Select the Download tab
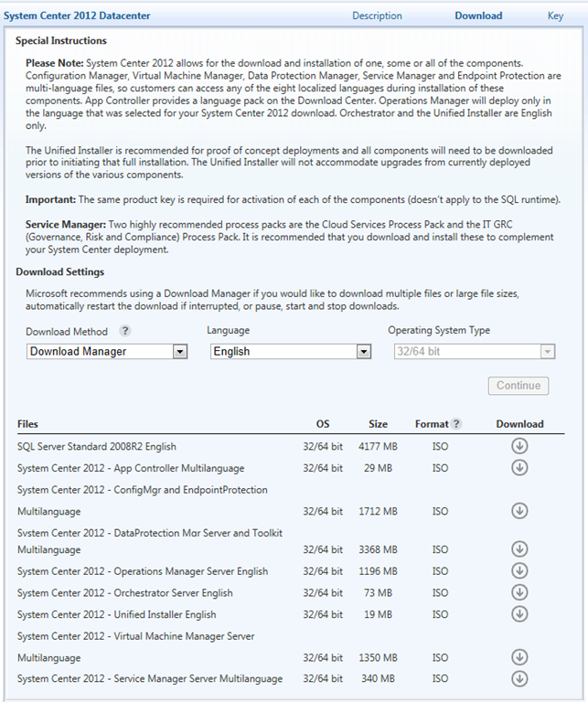The image size is (588, 702). pyautogui.click(x=478, y=16)
